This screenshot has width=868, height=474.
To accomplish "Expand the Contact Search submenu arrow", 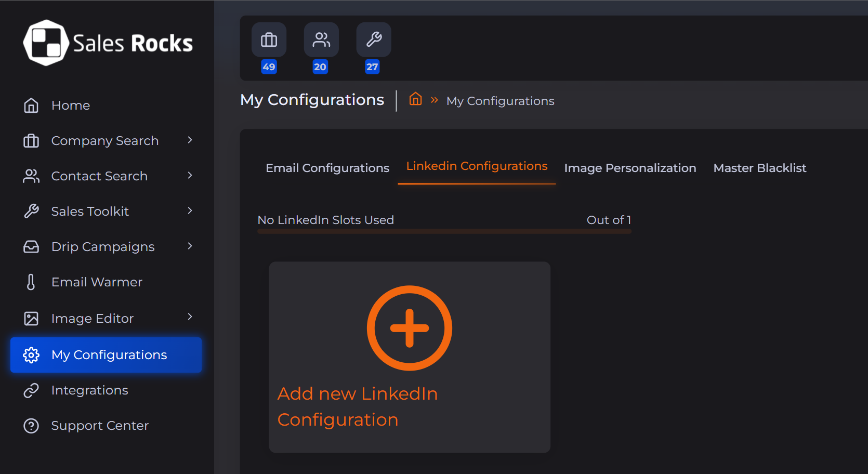I will click(190, 176).
